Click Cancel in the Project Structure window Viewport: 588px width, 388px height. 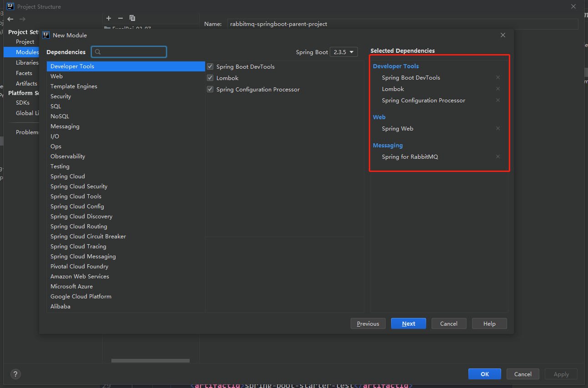(x=523, y=374)
